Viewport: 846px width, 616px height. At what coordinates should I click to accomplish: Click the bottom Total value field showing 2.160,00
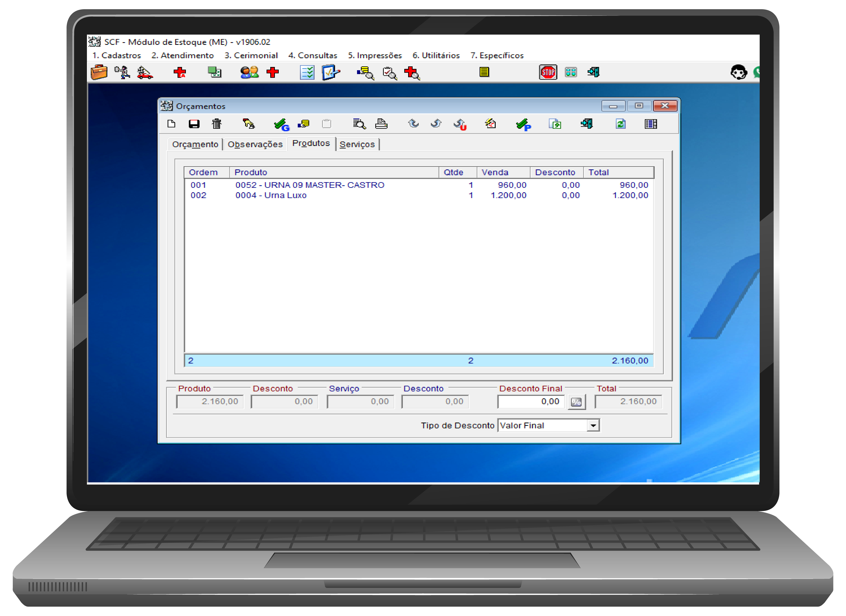pos(628,402)
